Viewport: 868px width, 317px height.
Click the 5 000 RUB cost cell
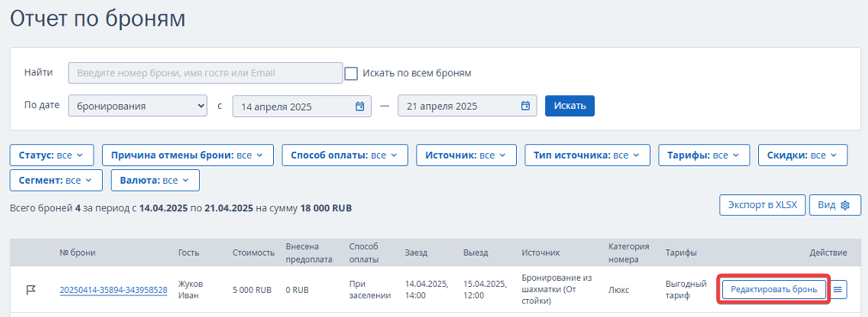click(252, 290)
